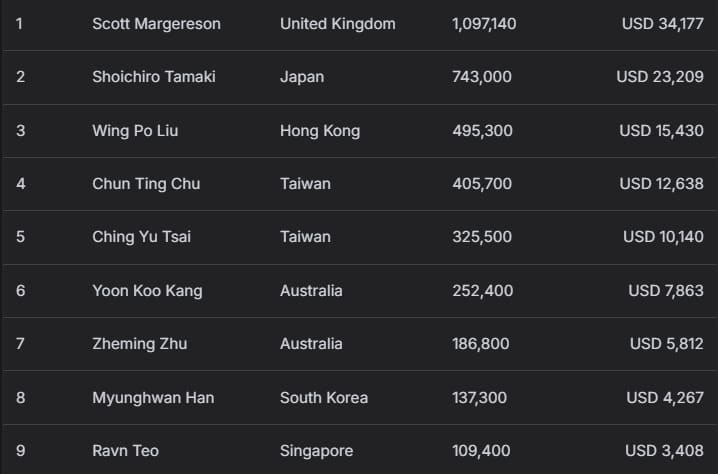718x474 pixels.
Task: Click the USD 34,177 prize amount
Action: [662, 23]
